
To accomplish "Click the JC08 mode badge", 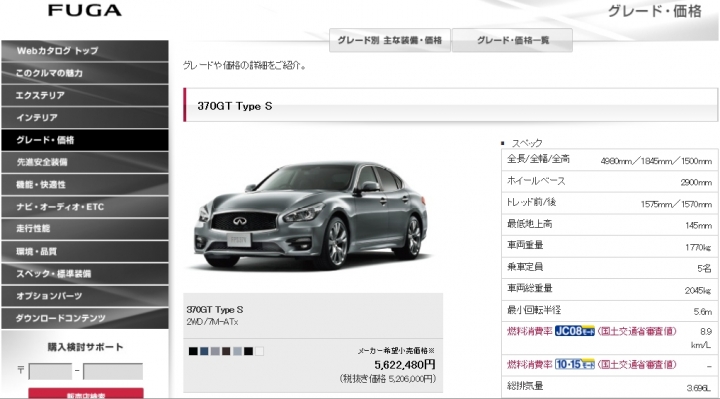I will click(574, 331).
